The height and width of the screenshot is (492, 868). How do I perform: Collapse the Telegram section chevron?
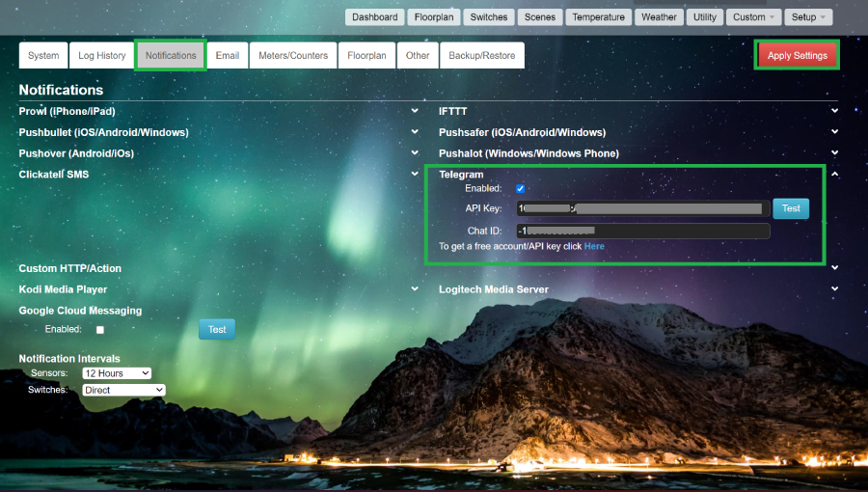(834, 175)
